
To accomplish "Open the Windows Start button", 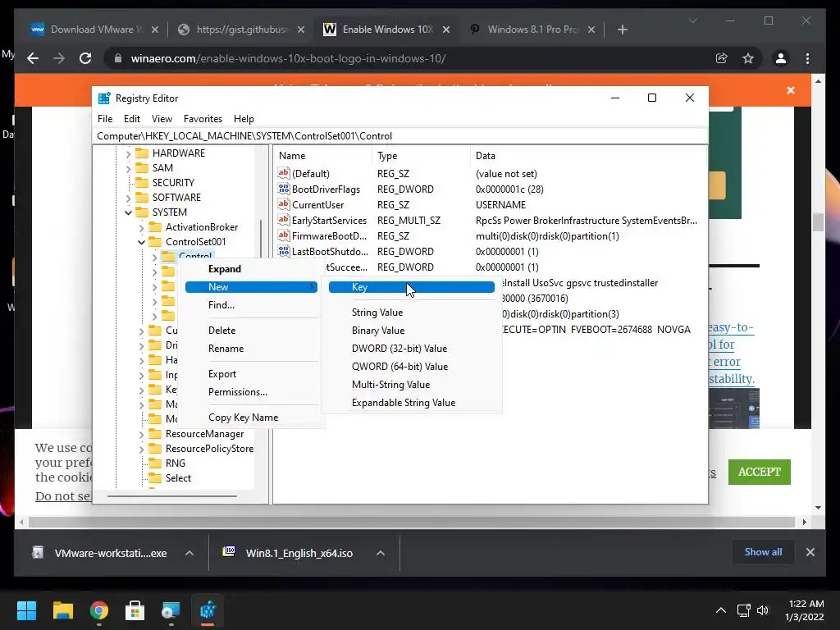I will click(26, 610).
